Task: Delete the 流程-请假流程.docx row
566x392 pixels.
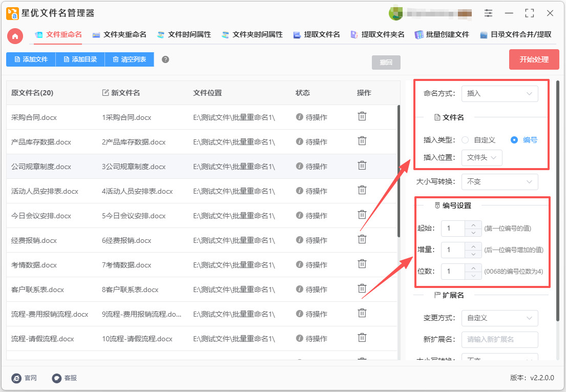Action: click(x=362, y=338)
